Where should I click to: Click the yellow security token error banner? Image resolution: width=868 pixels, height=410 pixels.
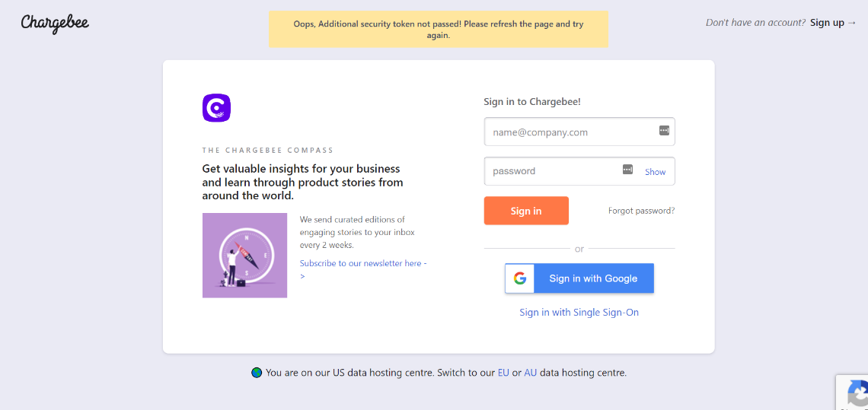click(x=439, y=29)
